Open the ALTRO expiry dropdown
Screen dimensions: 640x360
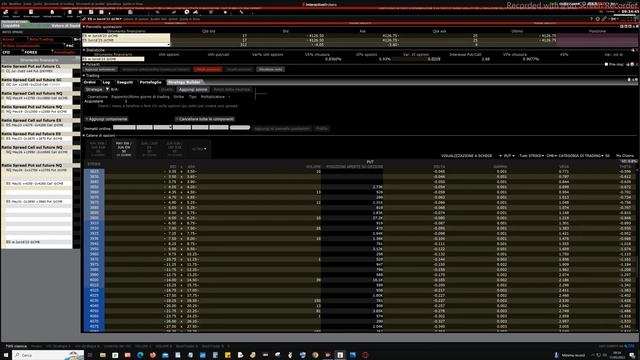click(x=199, y=149)
